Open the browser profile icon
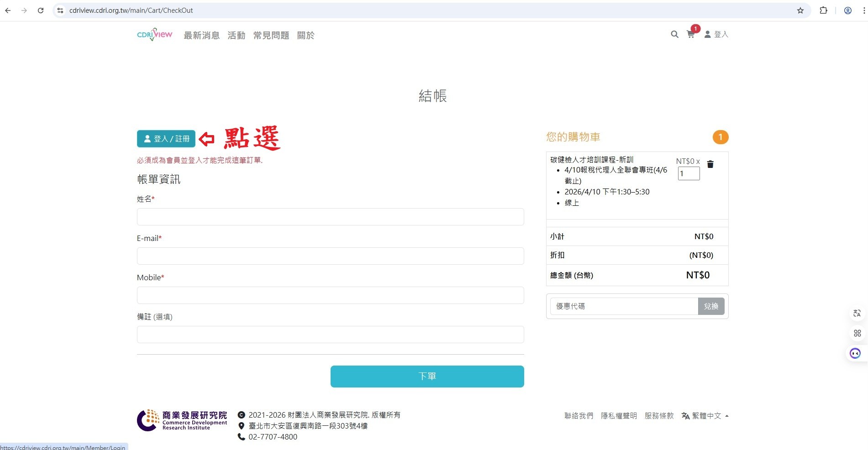The height and width of the screenshot is (450, 868). coord(847,10)
